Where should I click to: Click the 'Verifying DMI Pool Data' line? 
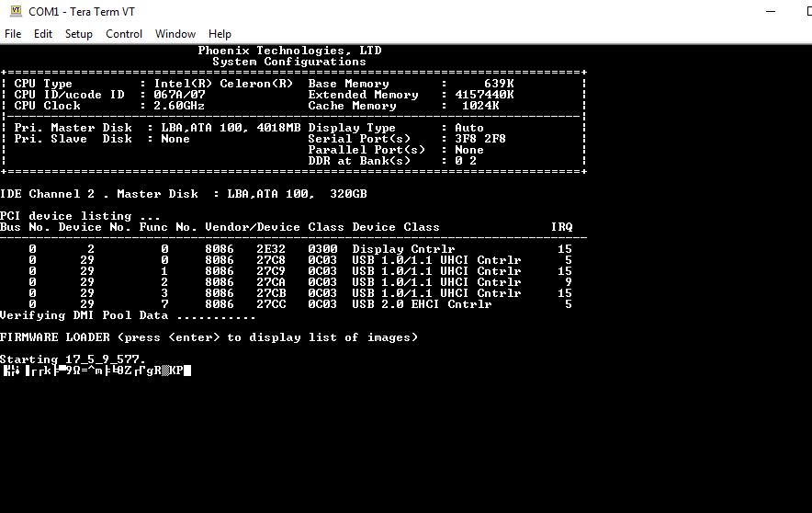tap(128, 315)
